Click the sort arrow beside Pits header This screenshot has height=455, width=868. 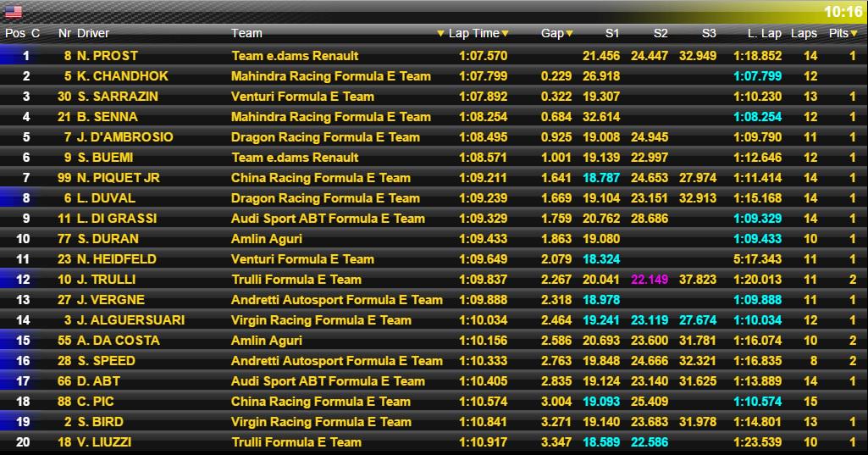coord(854,34)
